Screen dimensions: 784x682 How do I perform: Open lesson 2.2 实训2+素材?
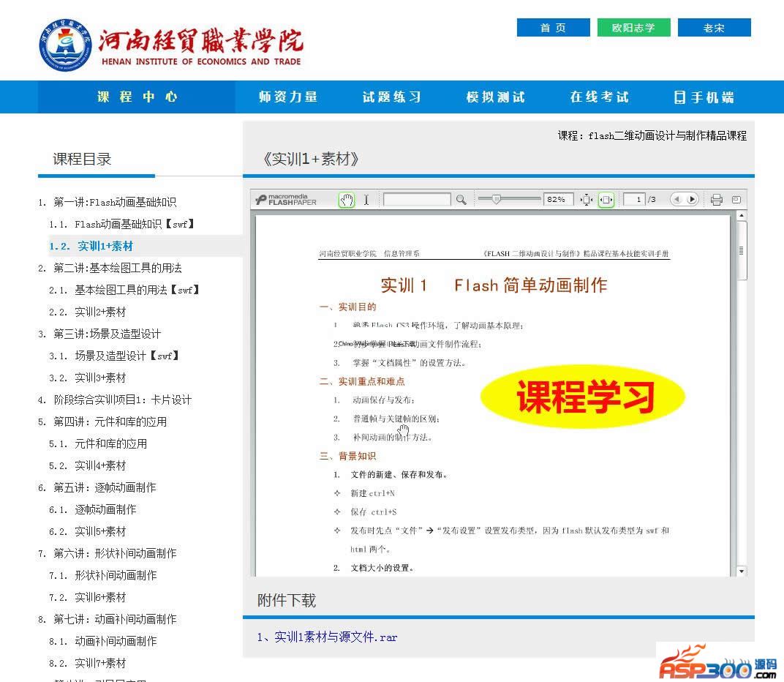click(x=88, y=312)
